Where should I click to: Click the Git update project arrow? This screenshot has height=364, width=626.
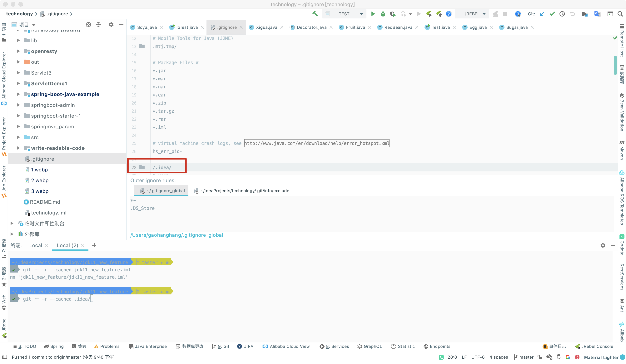click(x=542, y=14)
